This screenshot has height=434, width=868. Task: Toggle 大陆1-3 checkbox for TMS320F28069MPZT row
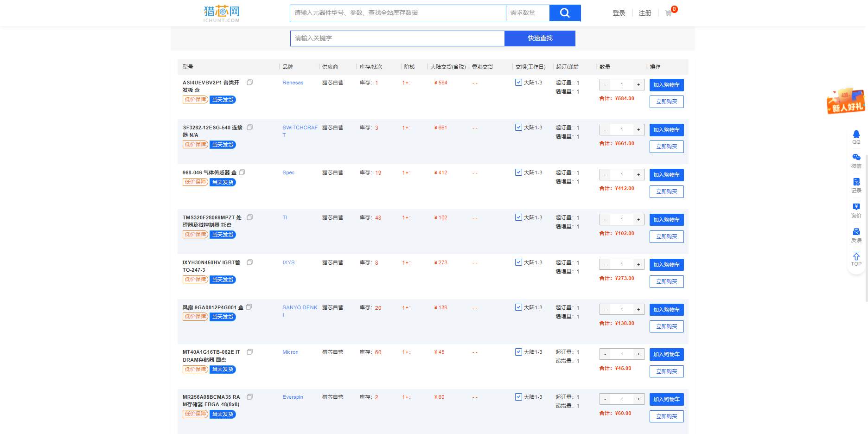tap(518, 217)
